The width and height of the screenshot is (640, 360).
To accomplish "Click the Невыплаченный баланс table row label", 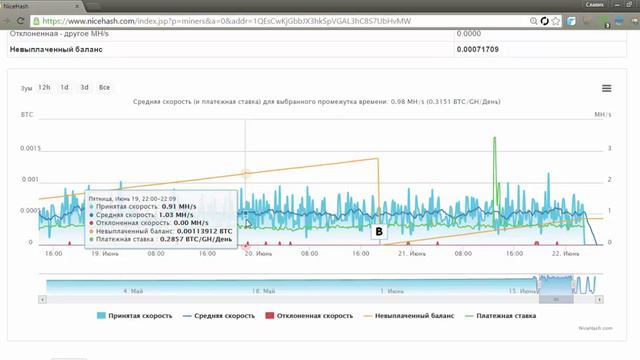I will [x=56, y=49].
